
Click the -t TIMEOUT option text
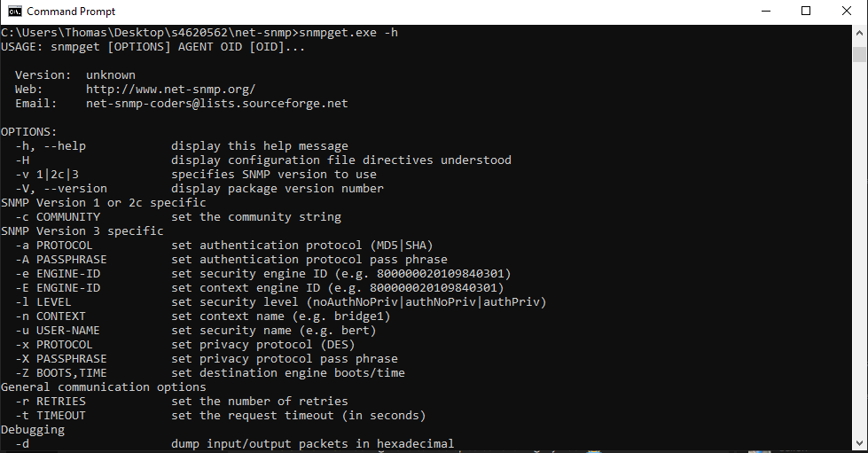click(x=51, y=416)
